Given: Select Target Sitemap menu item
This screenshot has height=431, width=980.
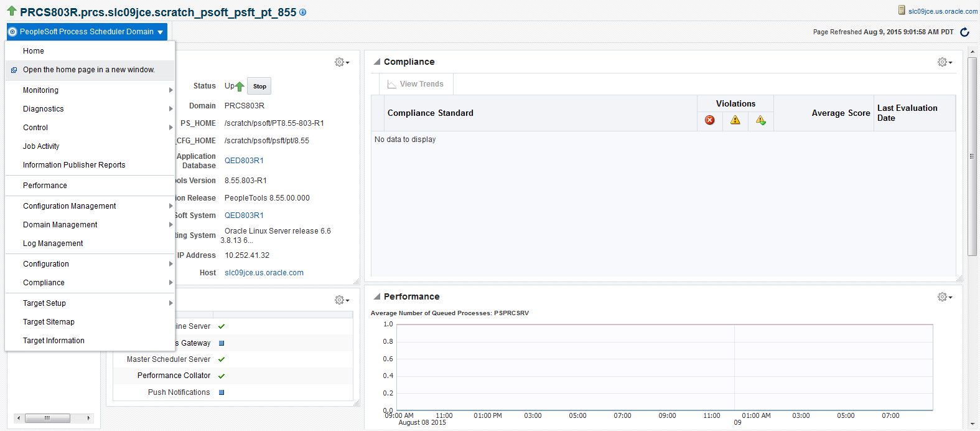Looking at the screenshot, I should (90, 322).
